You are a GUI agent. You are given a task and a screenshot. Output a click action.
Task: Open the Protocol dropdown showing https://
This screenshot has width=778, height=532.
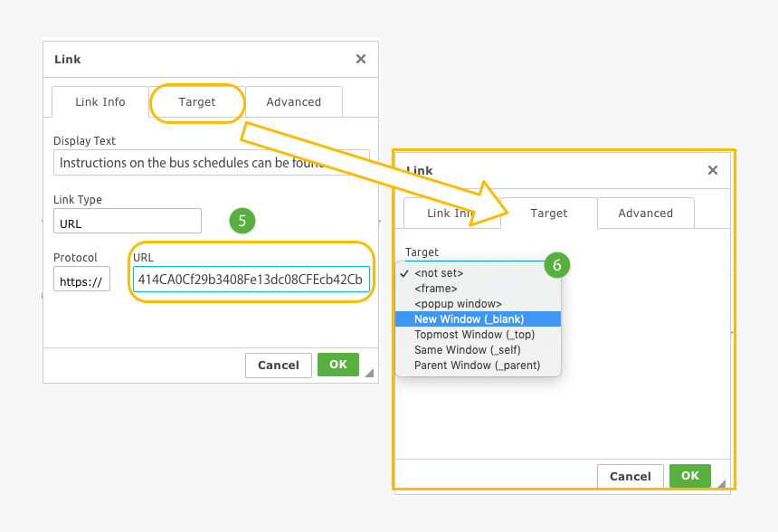[81, 281]
